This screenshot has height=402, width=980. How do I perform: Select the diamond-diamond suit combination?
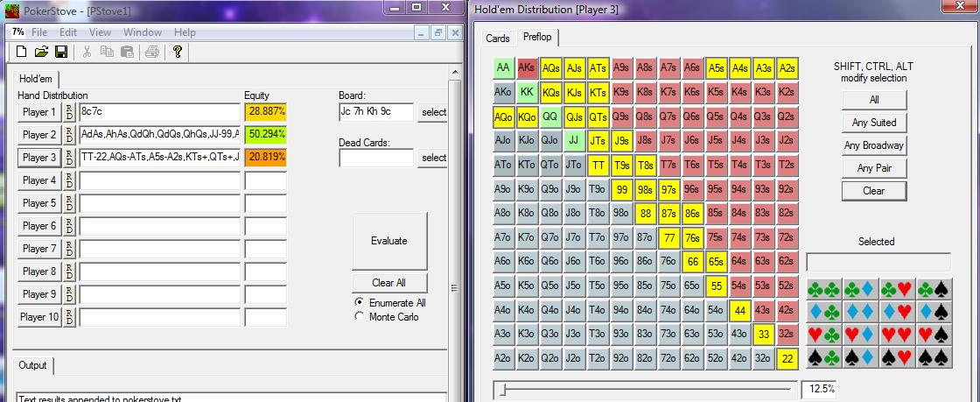click(861, 311)
